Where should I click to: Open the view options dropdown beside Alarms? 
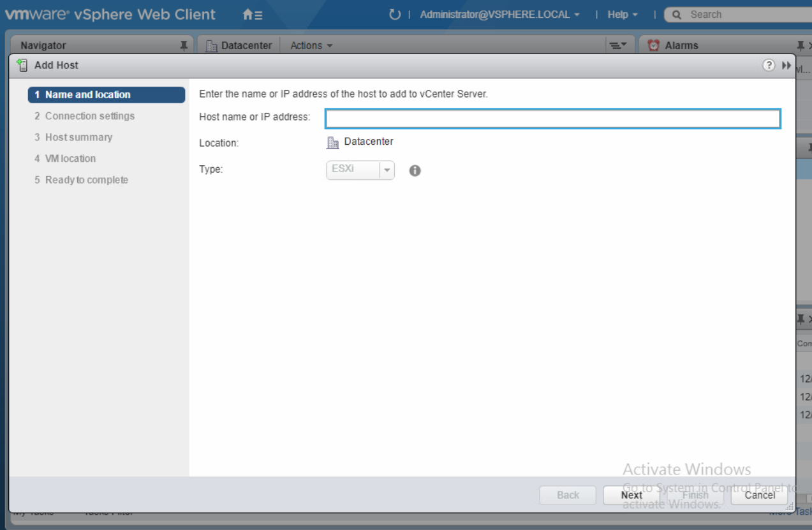click(x=619, y=45)
